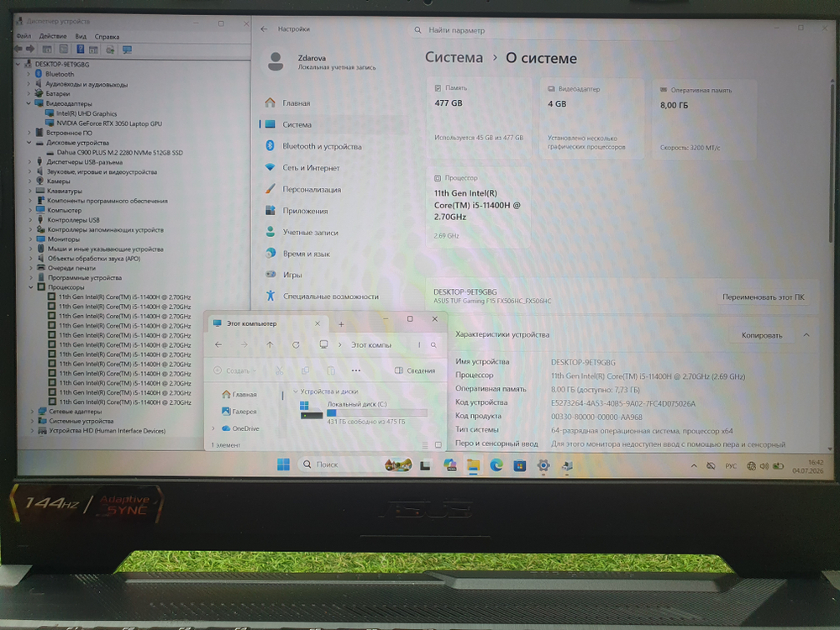
Task: Open Bluetooth и устройства settings
Action: point(322,146)
